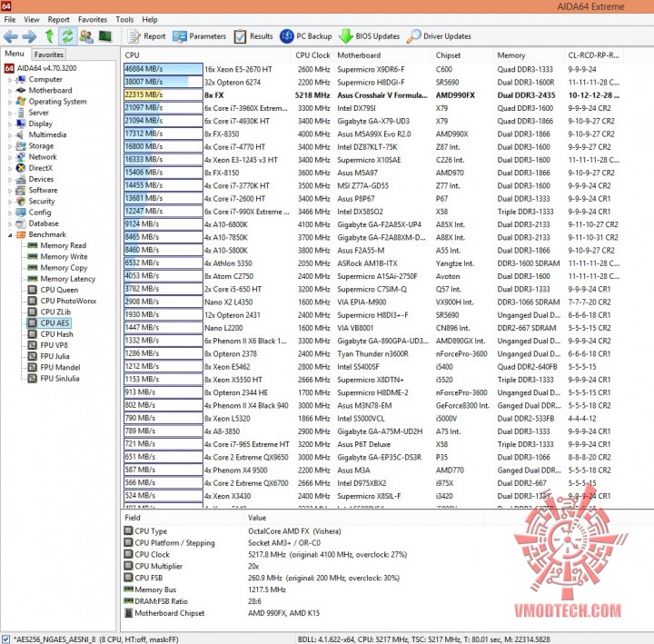The height and width of the screenshot is (644, 654).
Task: Select the DirectX tree item
Action: click(41, 168)
